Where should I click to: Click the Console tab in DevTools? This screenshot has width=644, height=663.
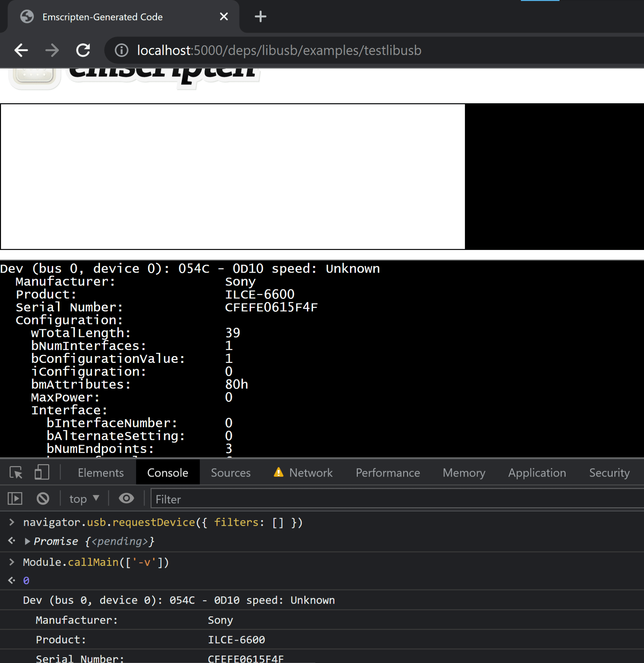point(167,472)
